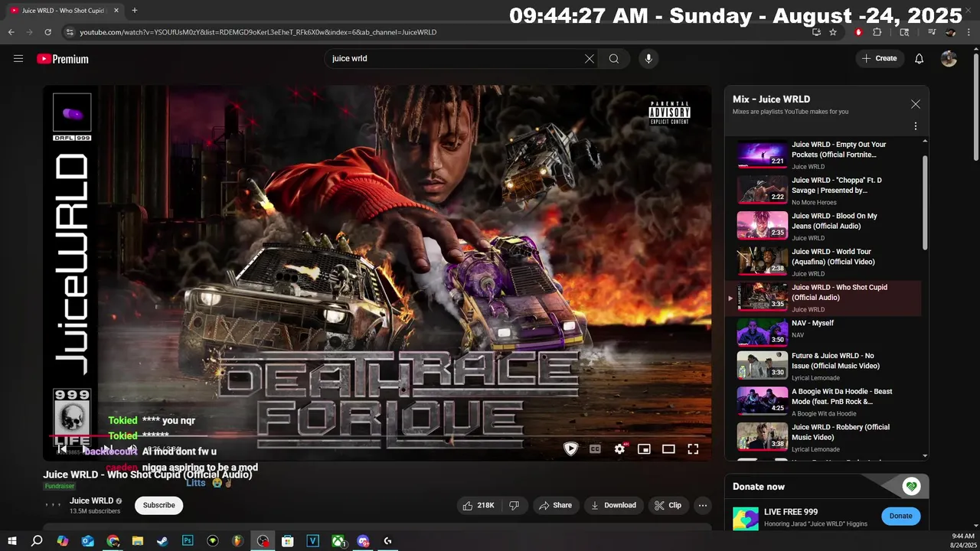Open a new Chrome tab
Viewport: 980px width, 551px height.
point(135,11)
